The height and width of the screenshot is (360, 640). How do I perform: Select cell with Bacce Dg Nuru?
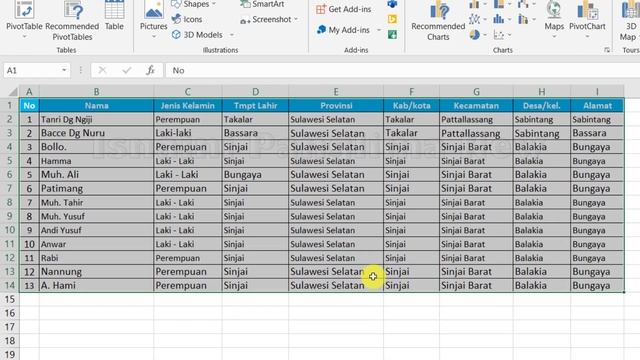(x=96, y=133)
